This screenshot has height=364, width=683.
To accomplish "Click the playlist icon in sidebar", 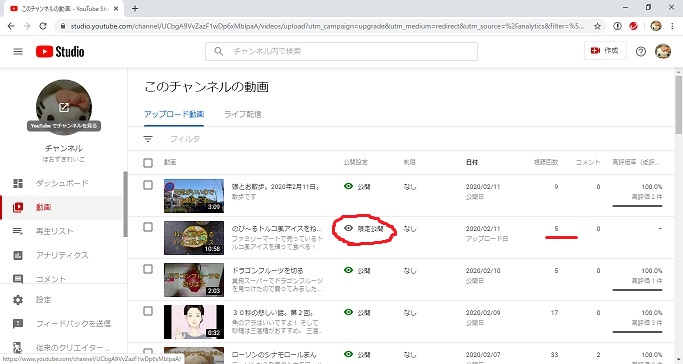I will tap(18, 231).
